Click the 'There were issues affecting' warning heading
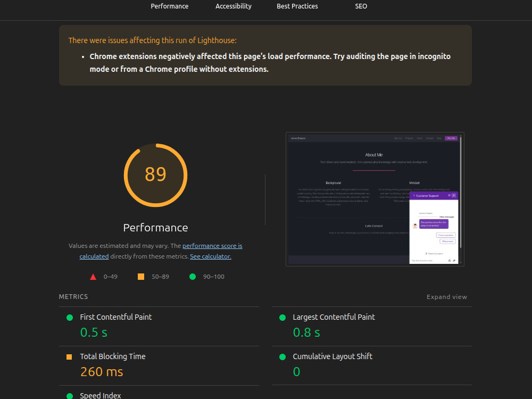 pos(152,40)
